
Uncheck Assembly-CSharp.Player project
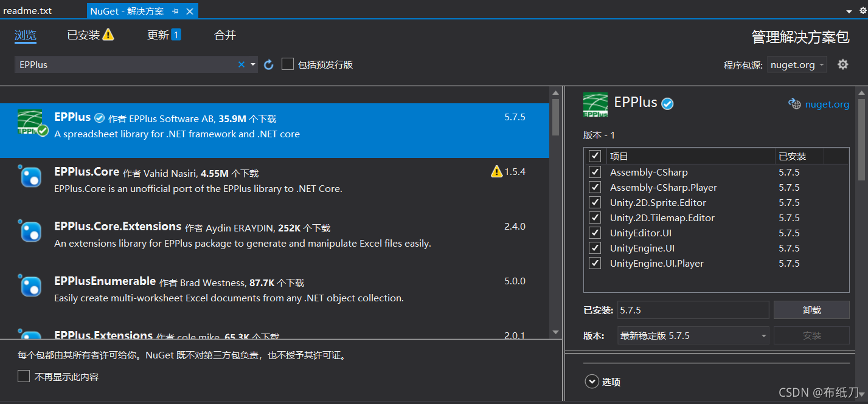595,187
